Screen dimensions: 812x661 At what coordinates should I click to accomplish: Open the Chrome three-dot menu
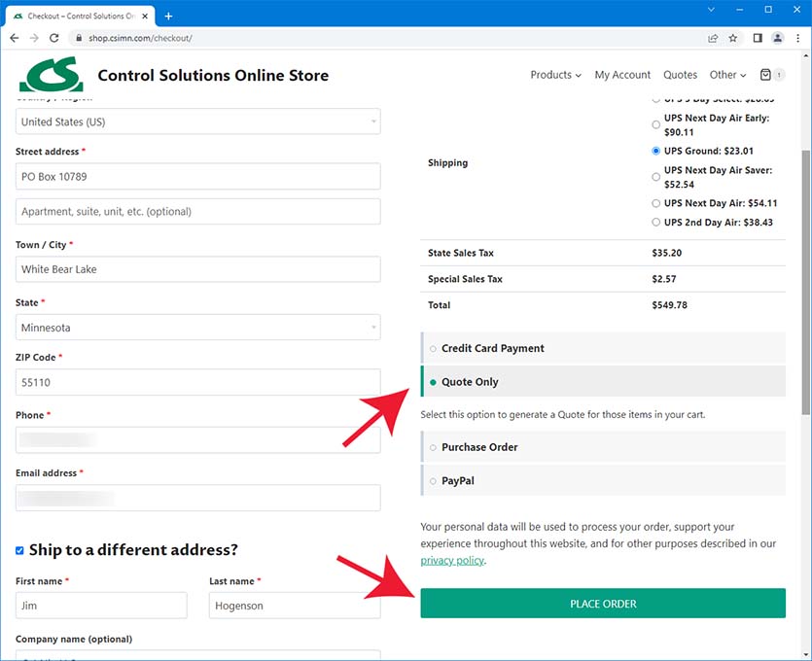coord(798,38)
